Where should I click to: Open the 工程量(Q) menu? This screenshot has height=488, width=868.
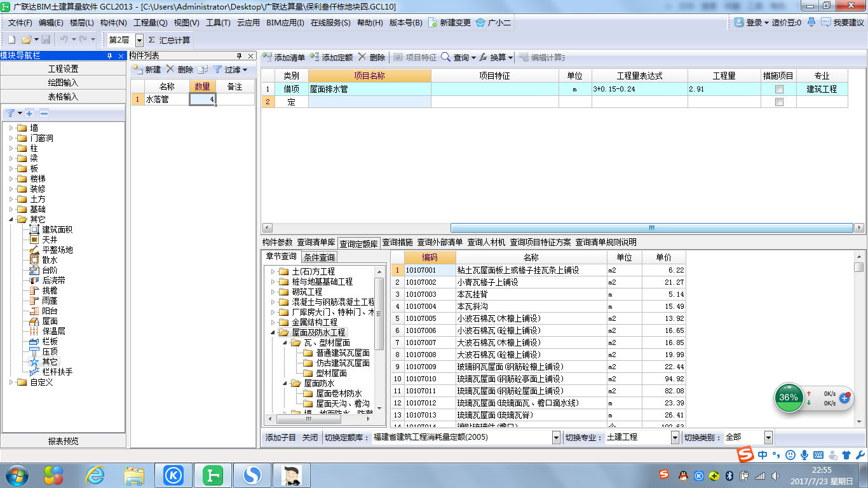point(151,22)
